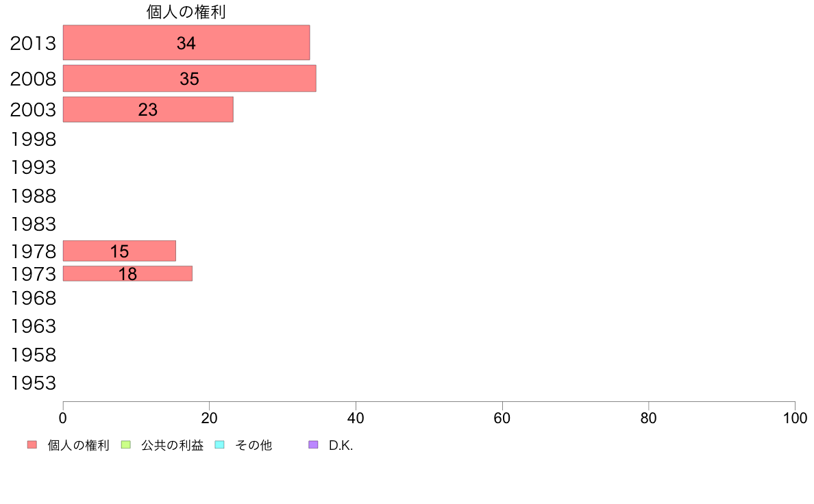
Task: Select the 2008 bar showing 35
Action: tap(190, 78)
